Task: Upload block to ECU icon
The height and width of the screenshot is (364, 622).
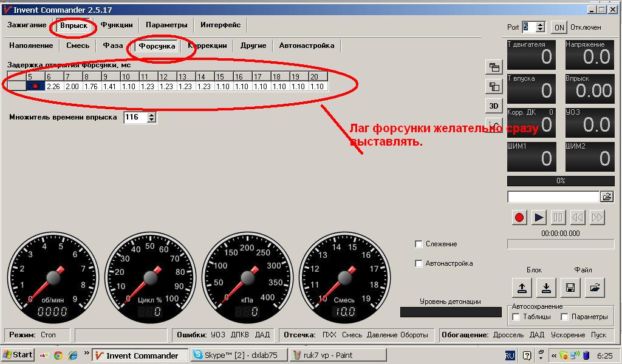Action: click(522, 288)
